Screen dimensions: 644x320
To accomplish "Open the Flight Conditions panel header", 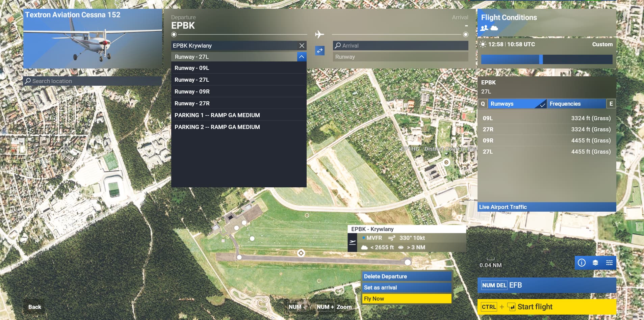I will (547, 22).
